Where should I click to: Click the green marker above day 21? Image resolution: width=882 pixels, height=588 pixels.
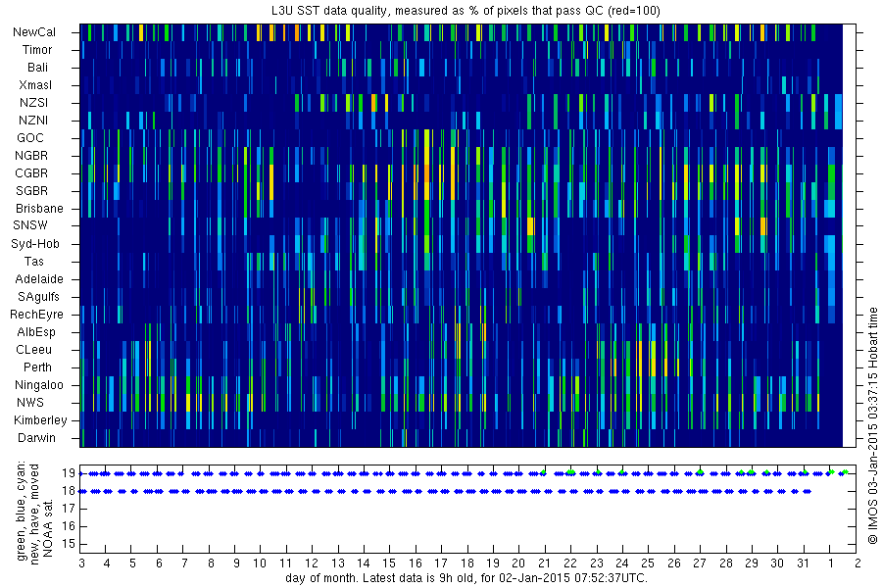tap(543, 472)
